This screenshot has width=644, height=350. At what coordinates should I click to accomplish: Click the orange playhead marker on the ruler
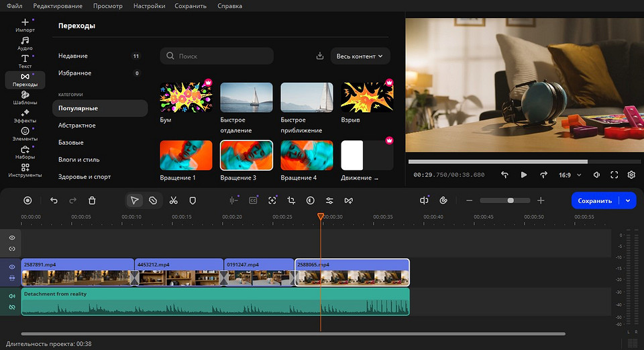click(x=321, y=216)
